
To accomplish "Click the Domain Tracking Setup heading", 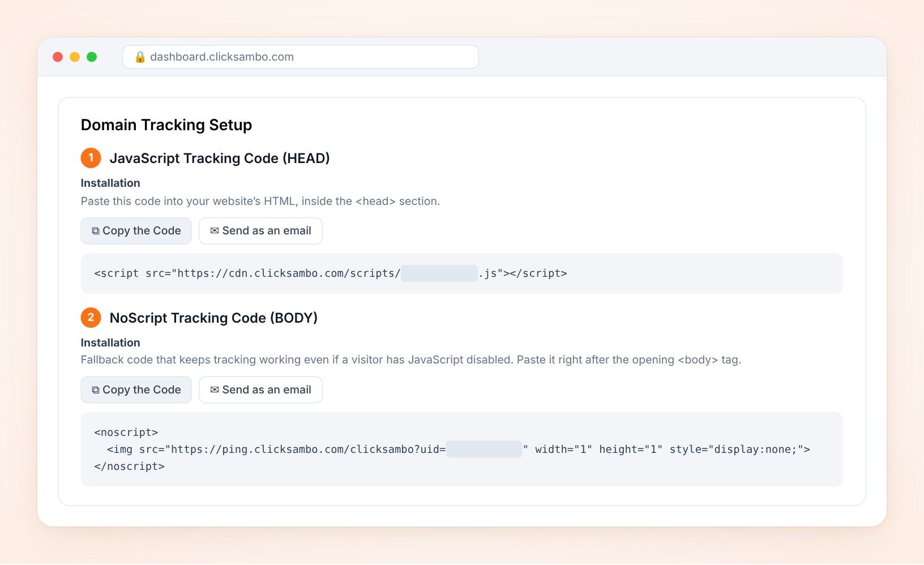I will 166,125.
